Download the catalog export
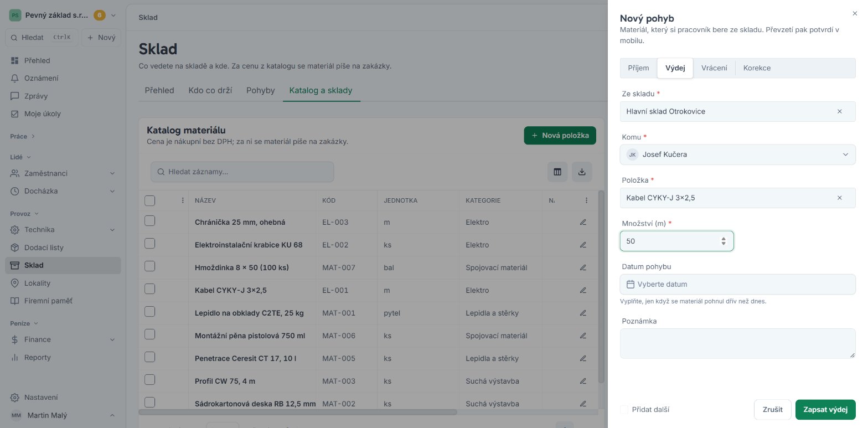 pyautogui.click(x=582, y=172)
